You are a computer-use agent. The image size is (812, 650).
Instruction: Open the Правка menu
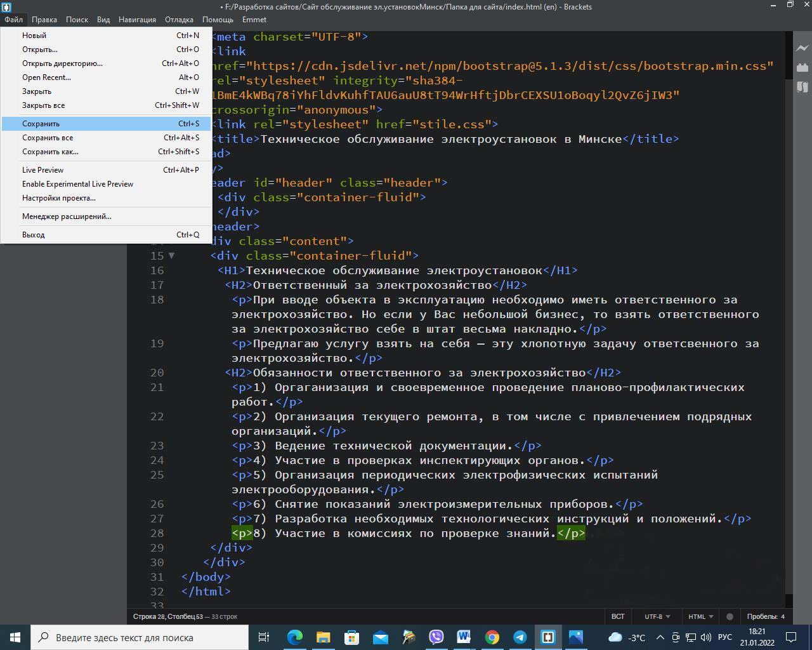tap(44, 20)
